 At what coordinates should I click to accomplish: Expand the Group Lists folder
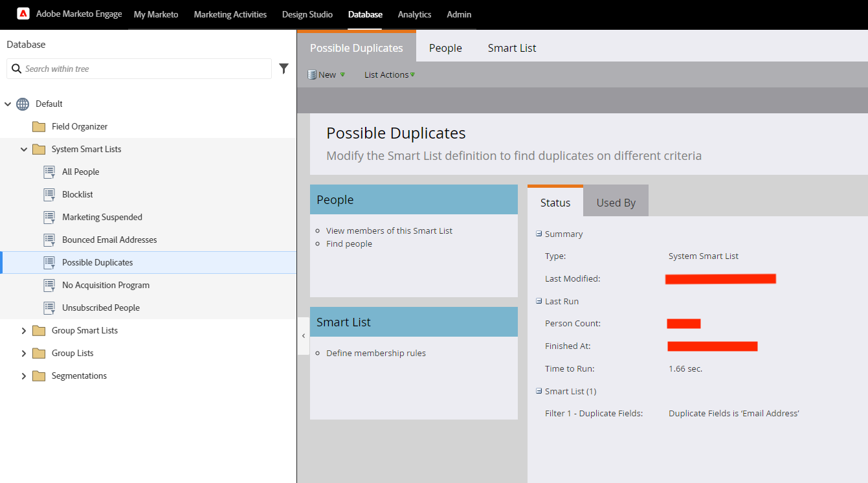[x=24, y=353]
